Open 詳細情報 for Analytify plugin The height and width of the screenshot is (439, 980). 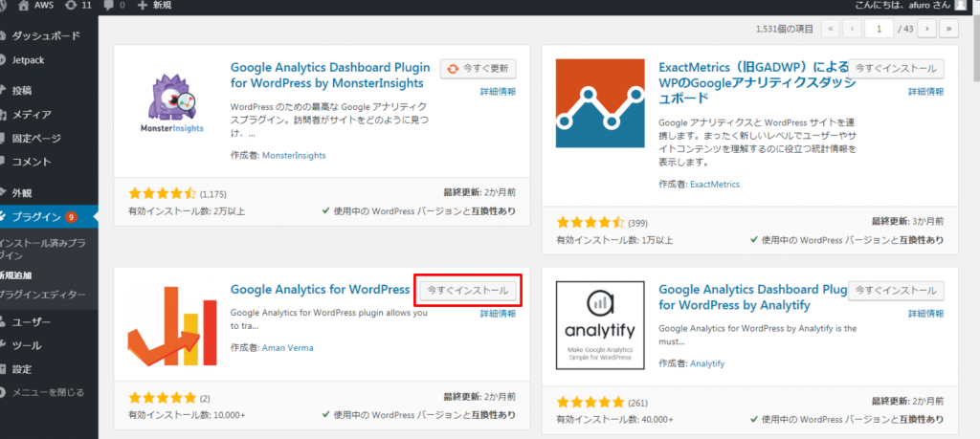[926, 314]
